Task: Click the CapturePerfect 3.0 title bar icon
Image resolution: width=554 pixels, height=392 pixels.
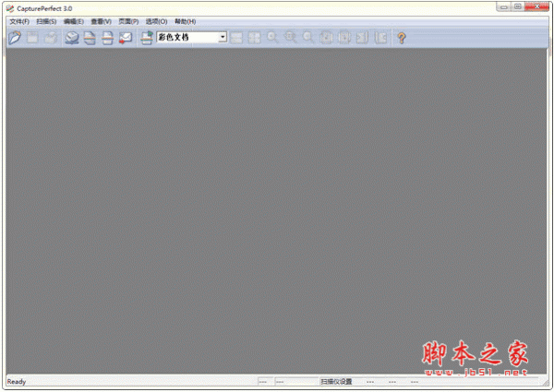Action: pos(10,8)
